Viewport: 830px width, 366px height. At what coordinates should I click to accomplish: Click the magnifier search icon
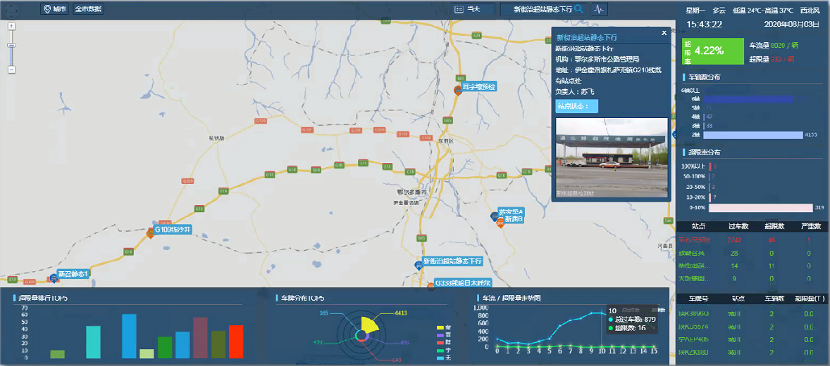click(579, 9)
